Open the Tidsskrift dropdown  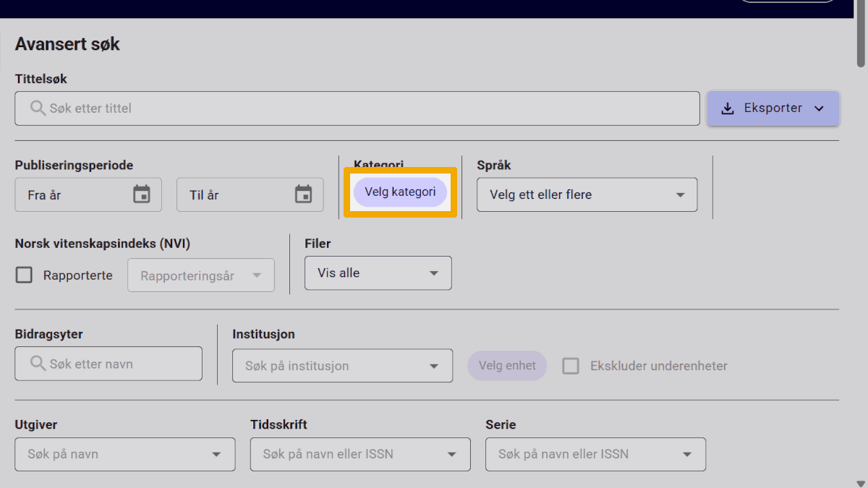[361, 454]
